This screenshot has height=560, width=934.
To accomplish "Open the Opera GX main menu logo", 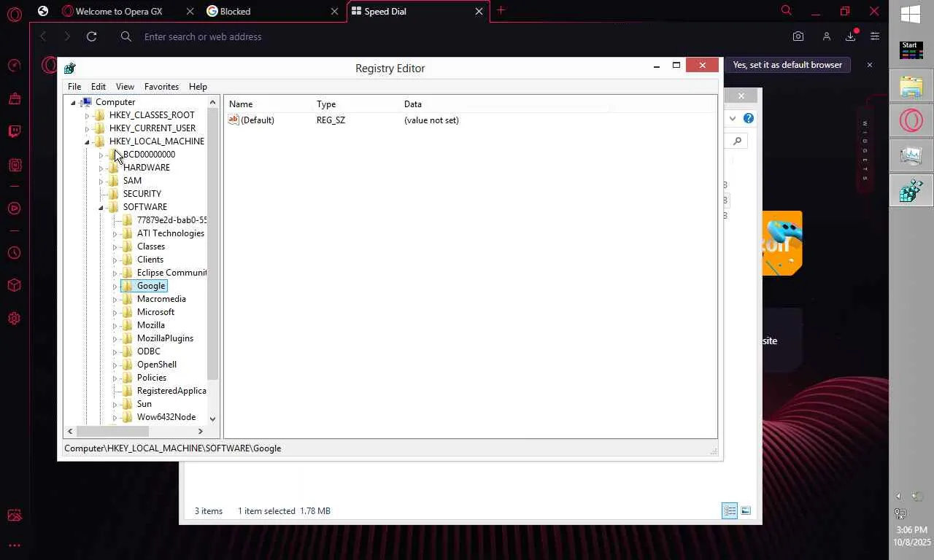I will click(x=14, y=14).
